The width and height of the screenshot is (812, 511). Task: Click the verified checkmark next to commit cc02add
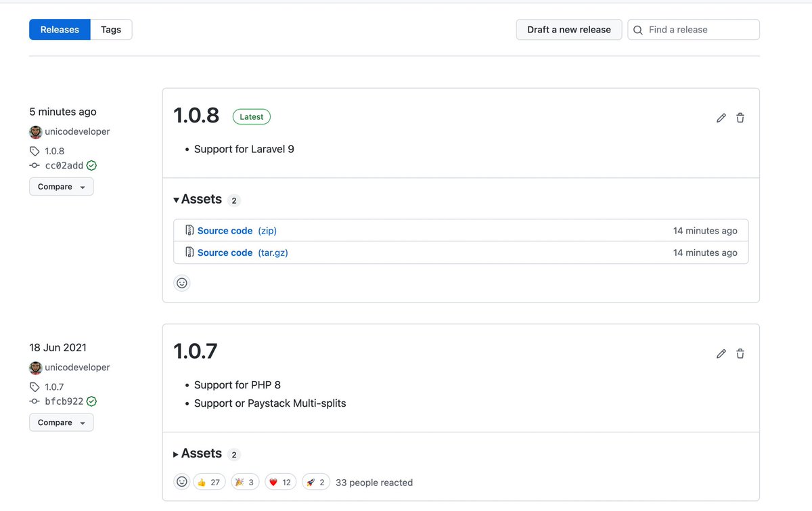pyautogui.click(x=92, y=165)
